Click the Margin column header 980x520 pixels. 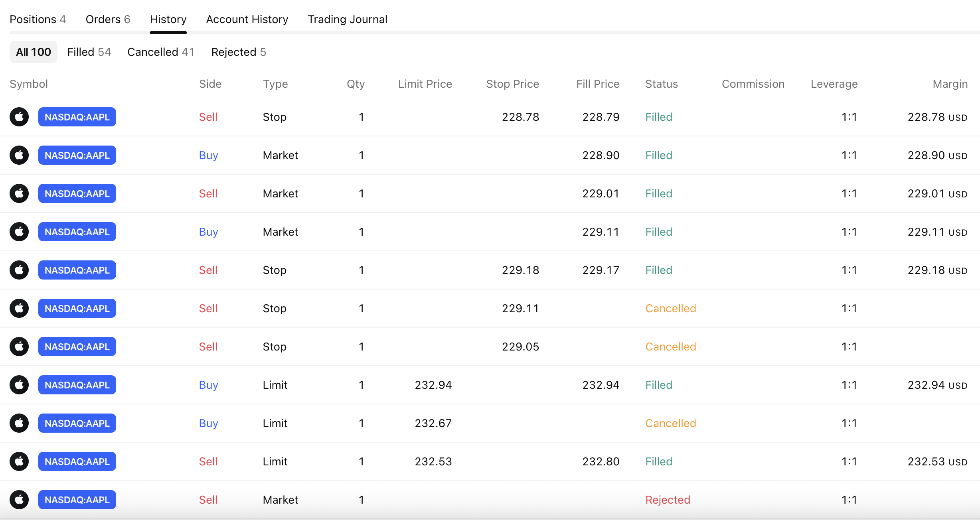coord(950,84)
